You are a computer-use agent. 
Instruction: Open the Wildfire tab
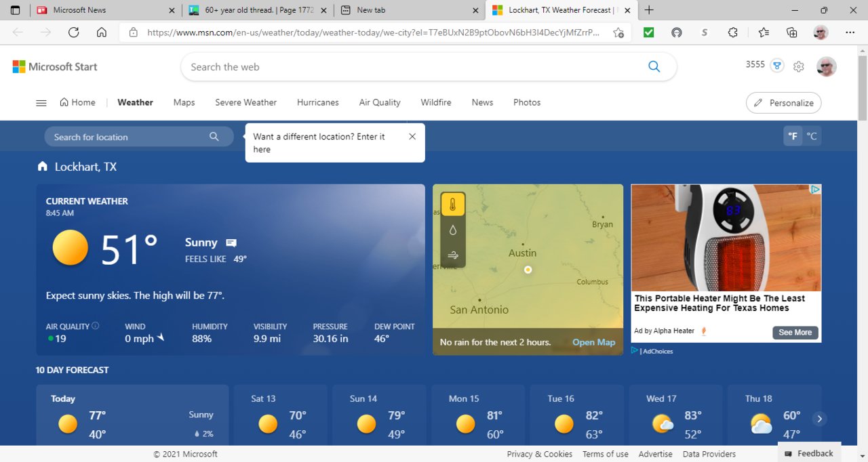tap(436, 102)
